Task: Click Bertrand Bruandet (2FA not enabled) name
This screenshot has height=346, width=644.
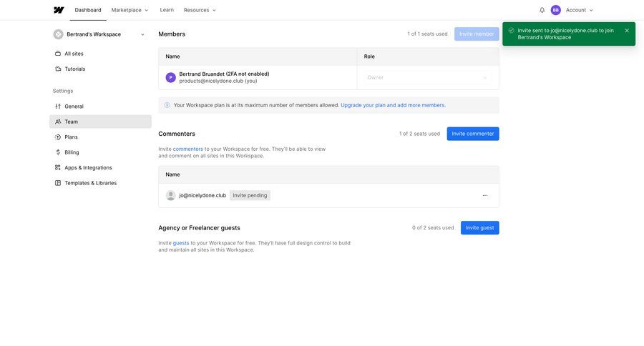Action: coord(224,74)
